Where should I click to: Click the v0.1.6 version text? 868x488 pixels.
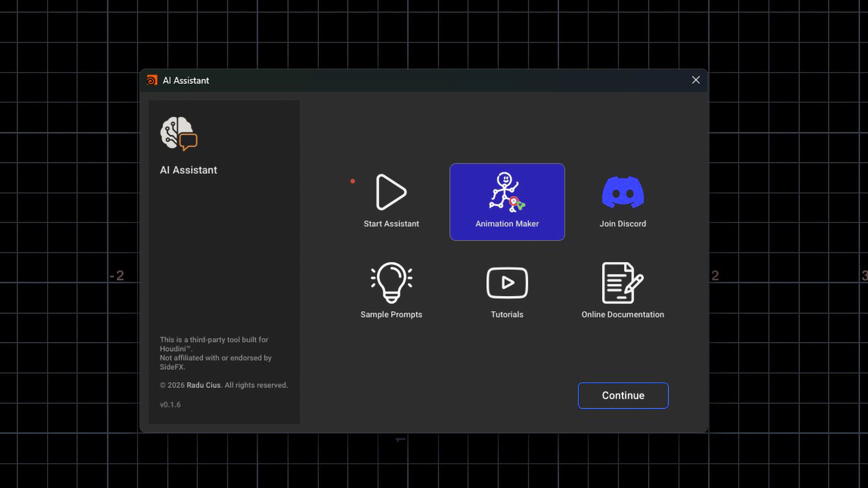pyautogui.click(x=170, y=405)
